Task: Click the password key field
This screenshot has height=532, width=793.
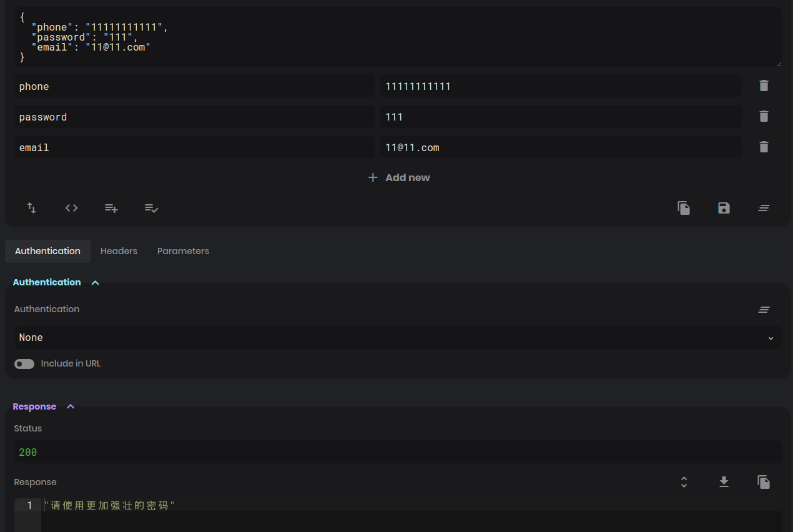Action: click(x=195, y=117)
